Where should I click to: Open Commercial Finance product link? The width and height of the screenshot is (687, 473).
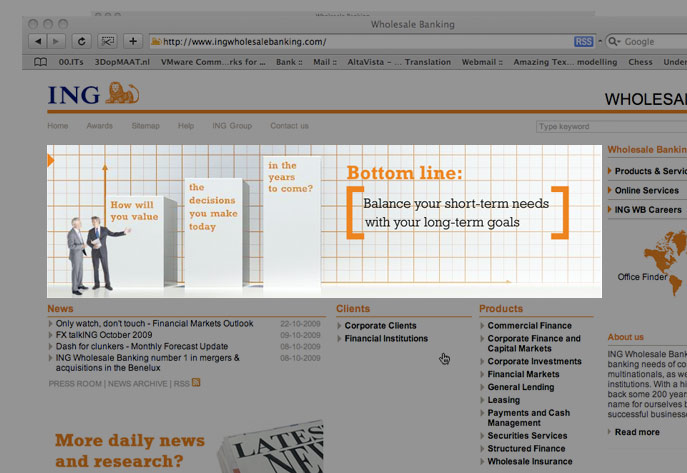coord(529,326)
